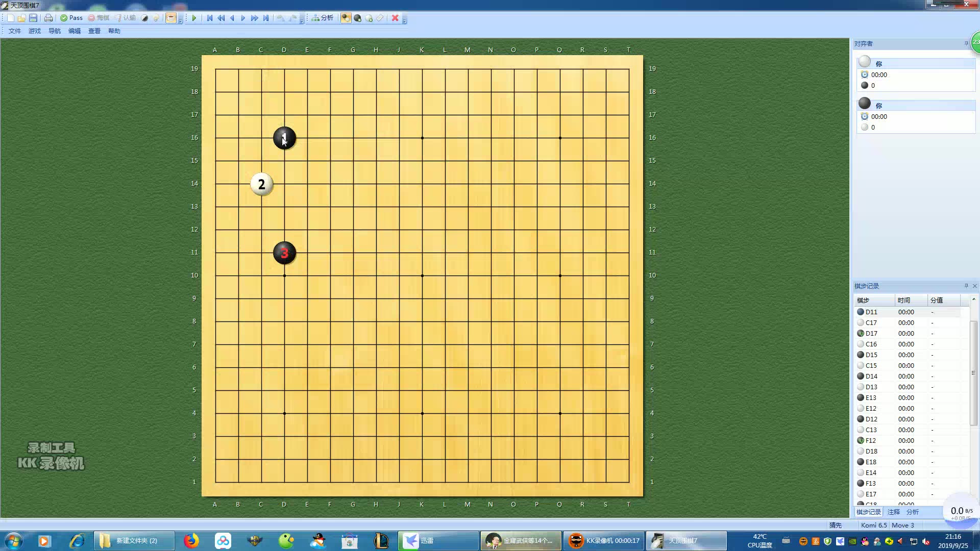The height and width of the screenshot is (551, 980).
Task: Toggle the highlighted cup icon button
Action: point(171,18)
